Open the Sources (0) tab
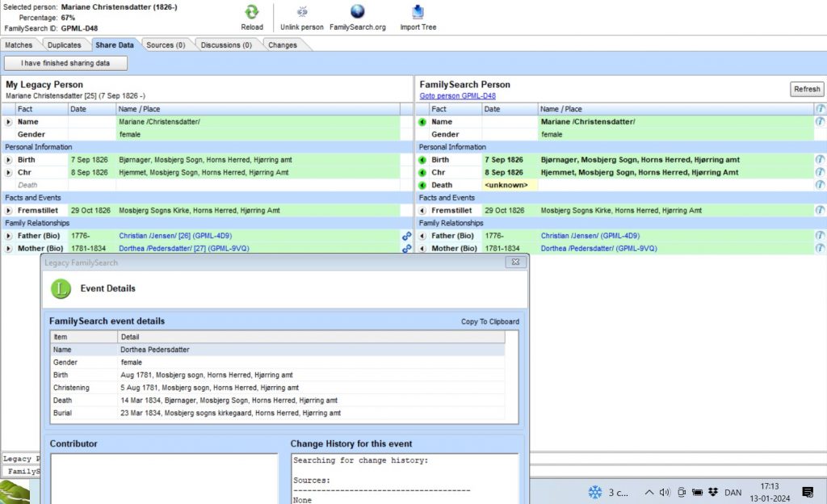827x504 pixels. (166, 44)
